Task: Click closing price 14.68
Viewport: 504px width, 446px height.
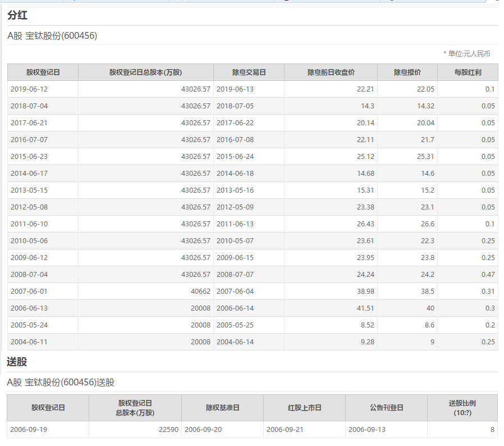Action: tap(365, 174)
